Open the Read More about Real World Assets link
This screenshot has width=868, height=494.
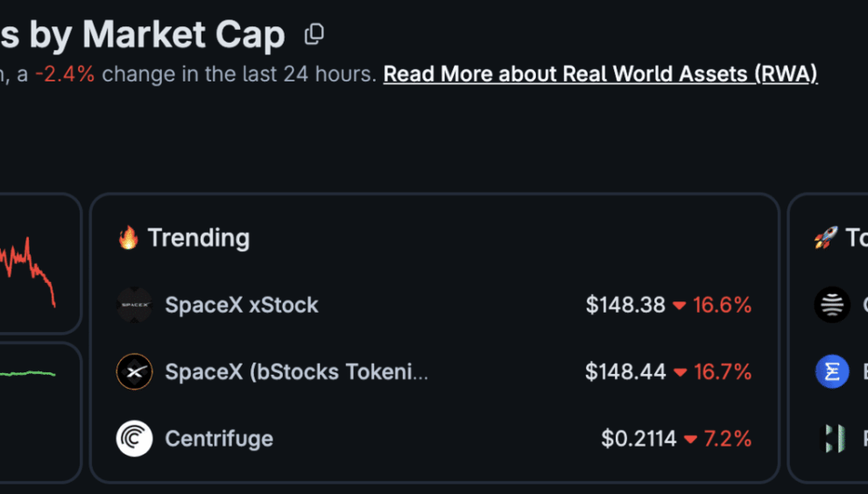(600, 74)
